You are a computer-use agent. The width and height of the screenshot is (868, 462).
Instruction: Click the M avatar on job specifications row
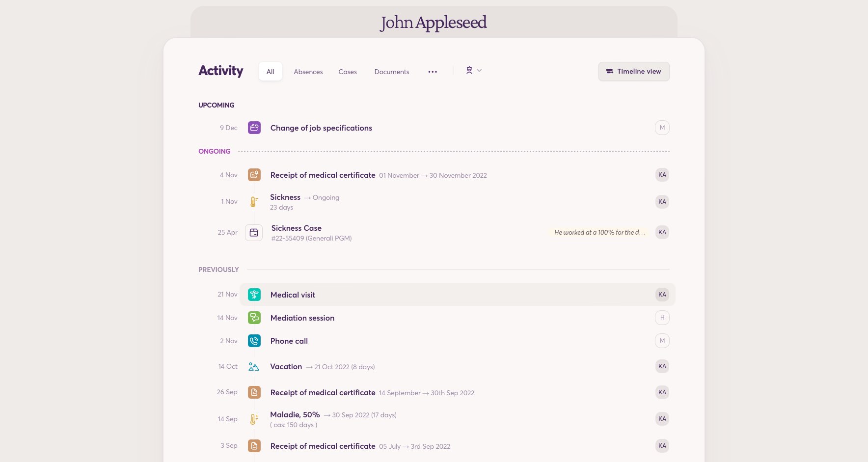[662, 128]
